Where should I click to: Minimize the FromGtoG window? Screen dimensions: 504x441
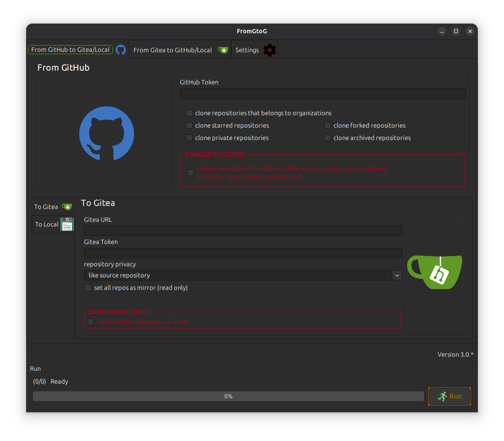442,31
